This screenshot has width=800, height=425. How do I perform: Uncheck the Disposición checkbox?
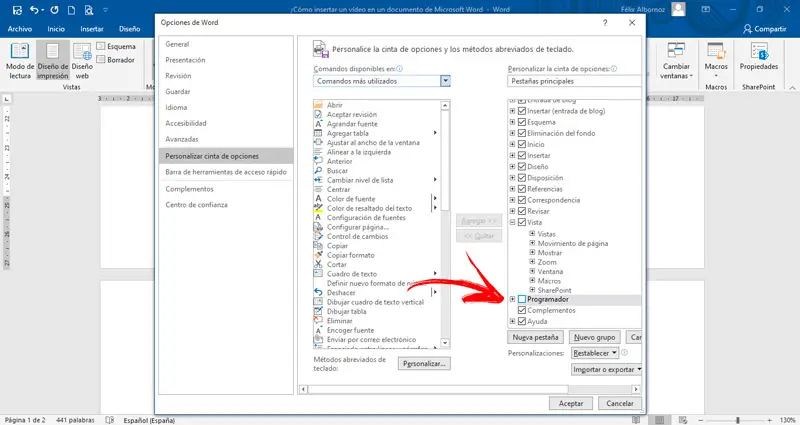521,178
